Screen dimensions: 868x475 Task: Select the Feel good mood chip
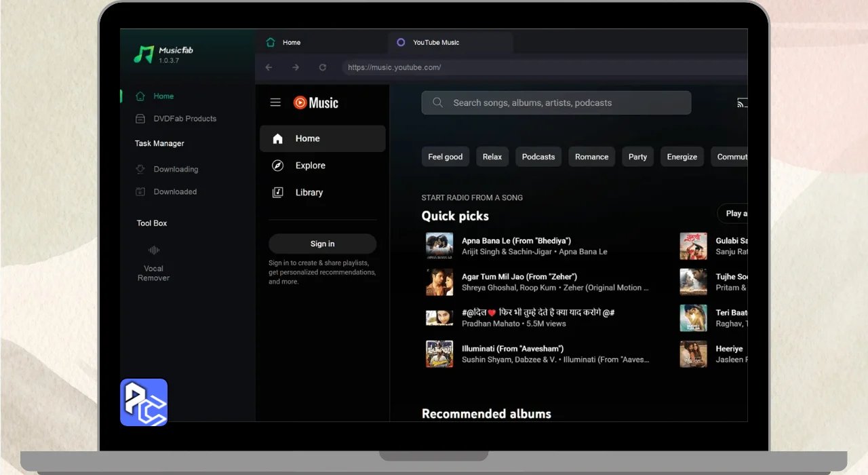(x=446, y=157)
